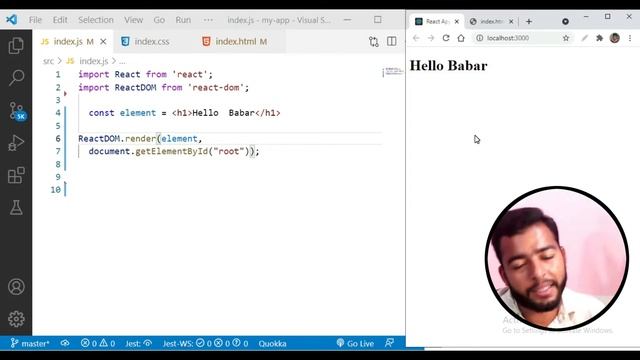
Task: Open the Chrome Extensions puzzle icon
Action: (x=599, y=38)
